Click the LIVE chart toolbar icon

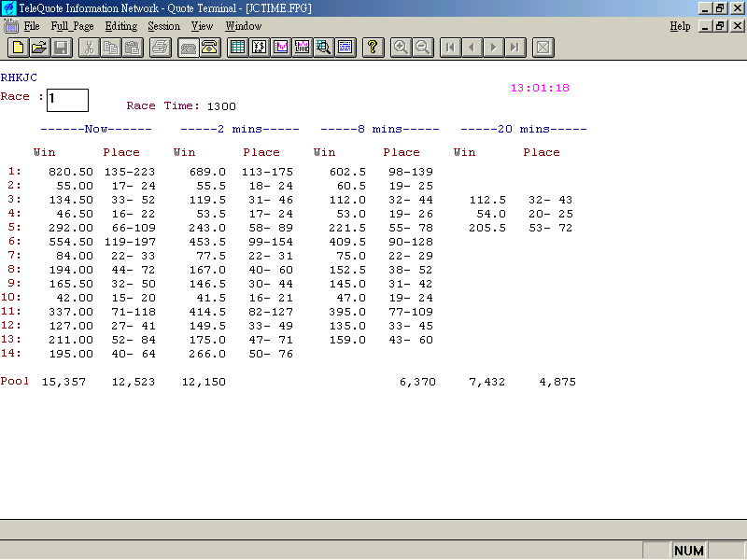click(303, 48)
